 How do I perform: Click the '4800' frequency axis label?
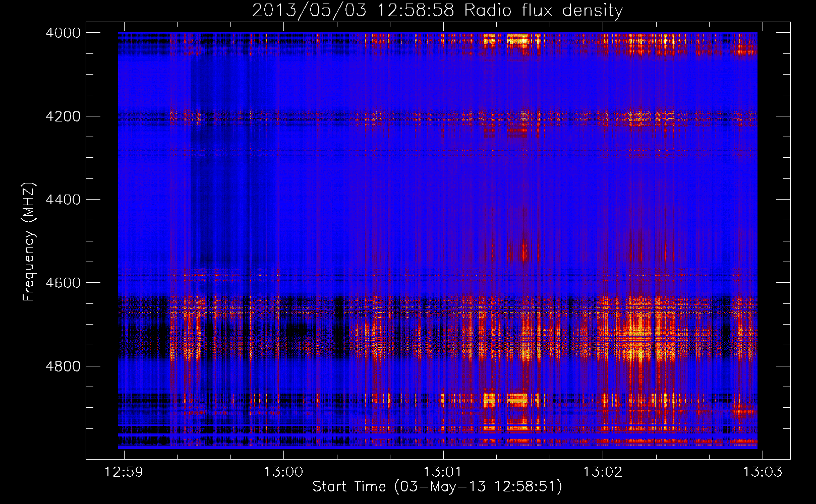pyautogui.click(x=63, y=366)
